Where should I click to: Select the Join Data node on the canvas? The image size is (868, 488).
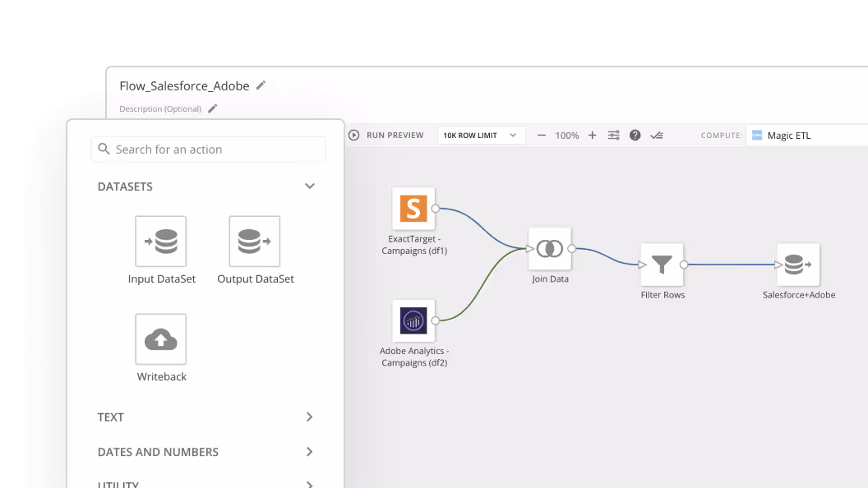(x=549, y=248)
